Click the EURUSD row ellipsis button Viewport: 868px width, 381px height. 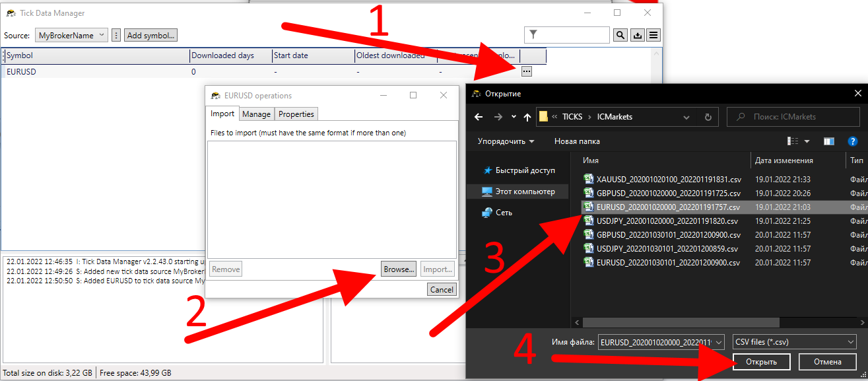tap(525, 71)
